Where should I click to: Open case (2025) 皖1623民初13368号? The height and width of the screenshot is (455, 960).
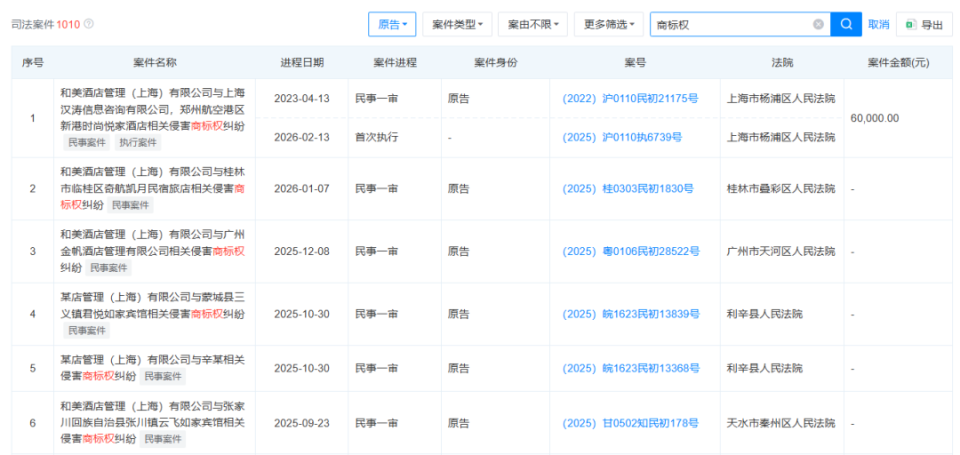[x=631, y=368]
